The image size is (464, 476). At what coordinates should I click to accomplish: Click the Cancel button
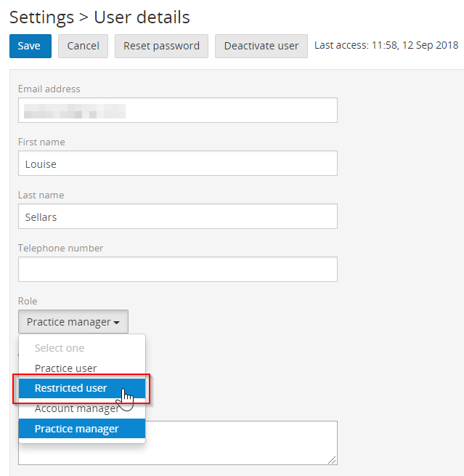pos(83,46)
